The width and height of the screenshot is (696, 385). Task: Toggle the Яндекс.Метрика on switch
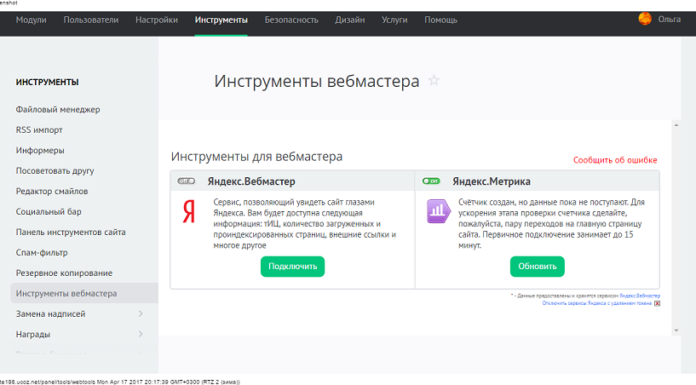[431, 181]
